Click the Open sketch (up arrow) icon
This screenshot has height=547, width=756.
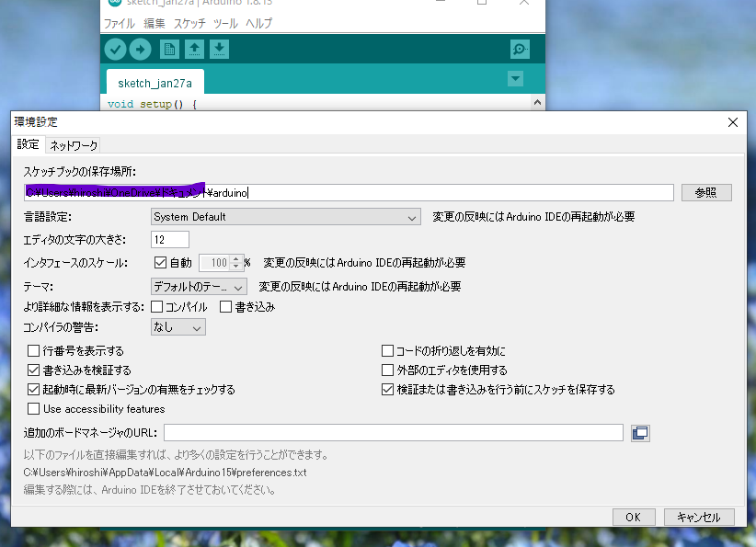[194, 49]
